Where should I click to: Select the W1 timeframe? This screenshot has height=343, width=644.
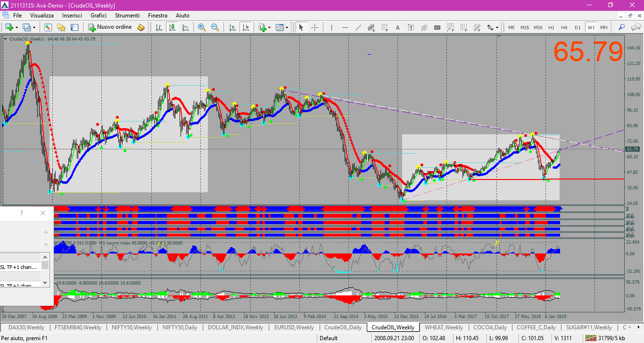point(591,27)
